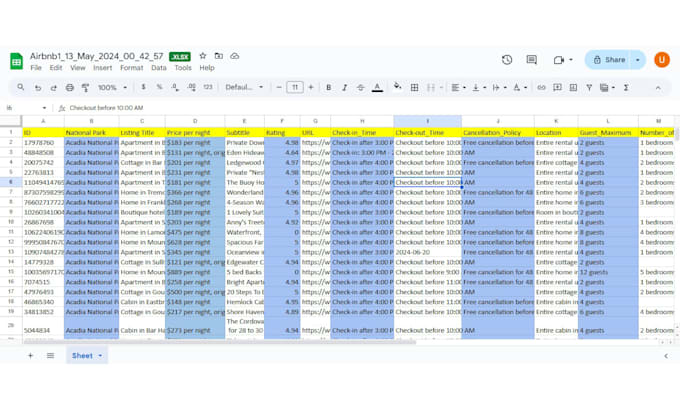Open the functions sigma menu

pyautogui.click(x=626, y=88)
